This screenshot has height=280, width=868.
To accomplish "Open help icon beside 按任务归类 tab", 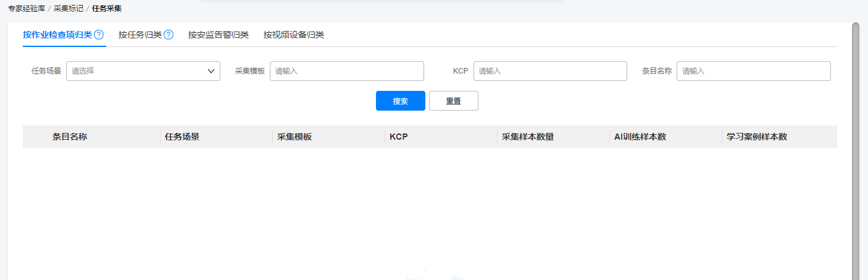I will (169, 35).
